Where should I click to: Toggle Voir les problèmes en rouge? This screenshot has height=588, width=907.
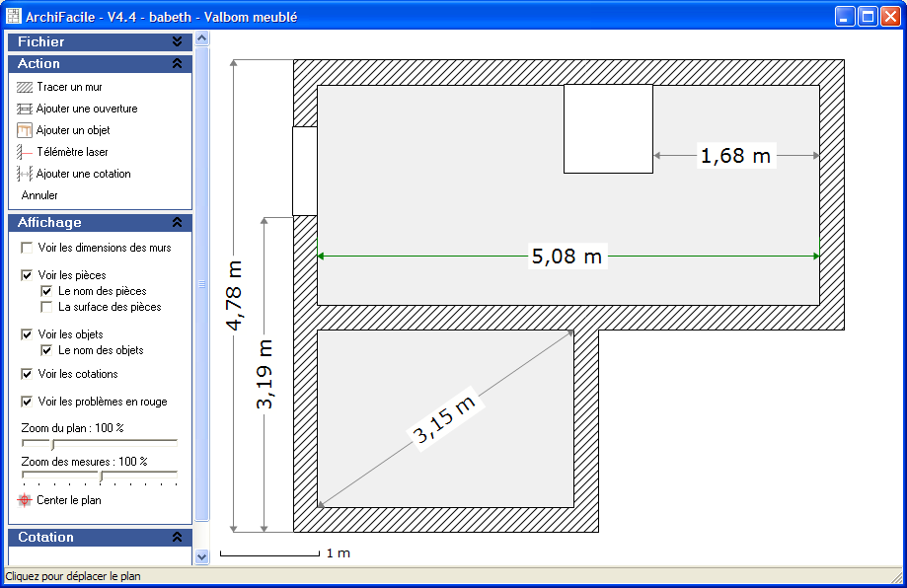tap(27, 402)
